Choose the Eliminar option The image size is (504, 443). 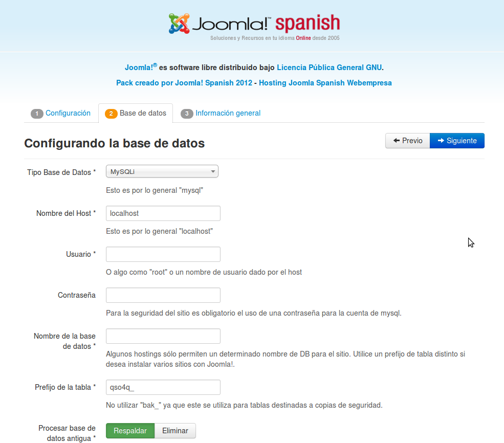[175, 431]
